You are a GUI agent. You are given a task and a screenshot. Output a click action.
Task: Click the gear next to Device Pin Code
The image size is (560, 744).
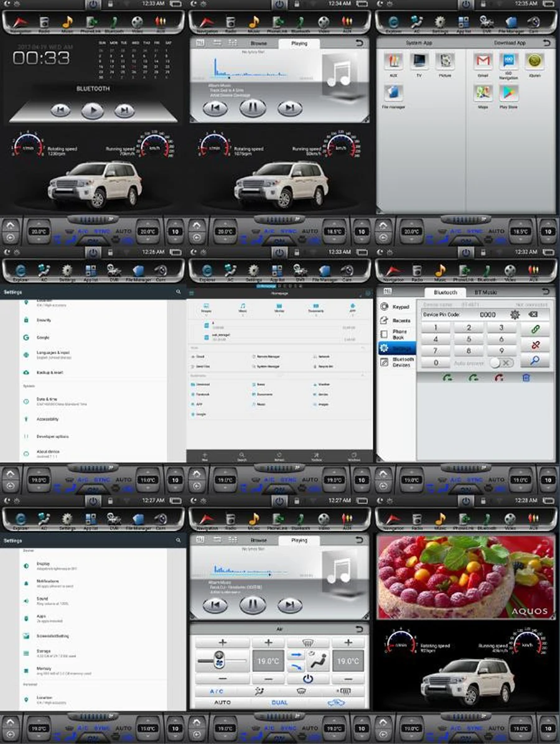[515, 315]
